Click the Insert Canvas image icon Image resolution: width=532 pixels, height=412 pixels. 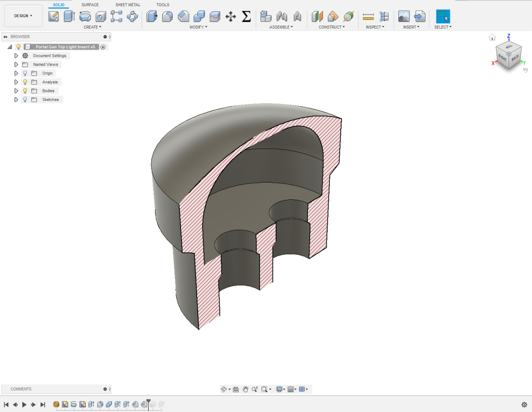[404, 17]
